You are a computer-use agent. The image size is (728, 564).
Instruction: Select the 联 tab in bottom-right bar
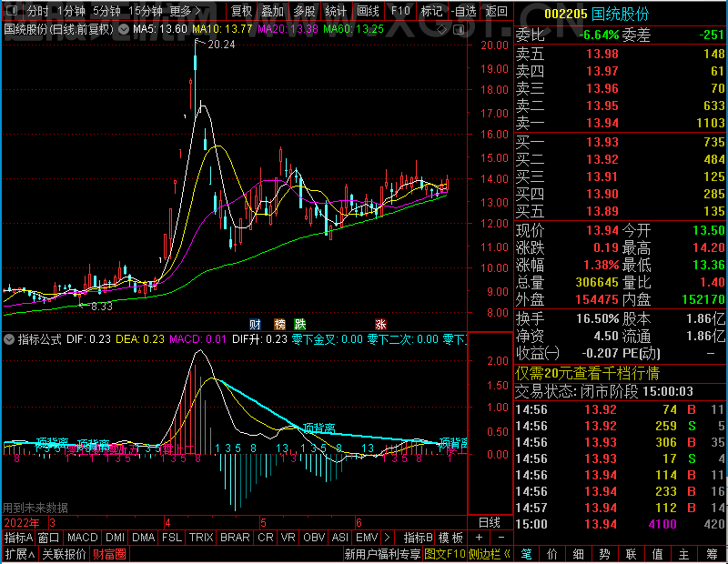pyautogui.click(x=631, y=554)
